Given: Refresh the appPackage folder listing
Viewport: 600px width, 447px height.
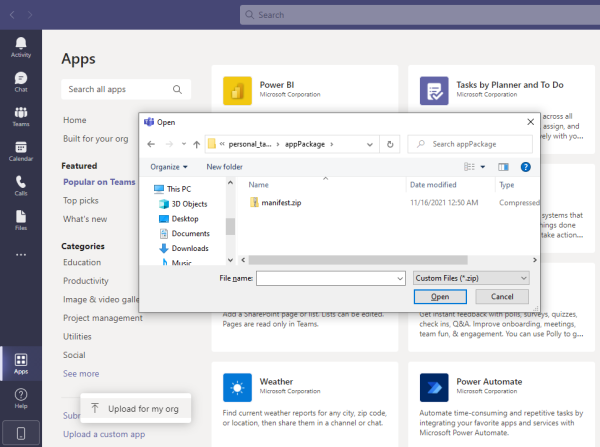Looking at the screenshot, I should tap(390, 144).
